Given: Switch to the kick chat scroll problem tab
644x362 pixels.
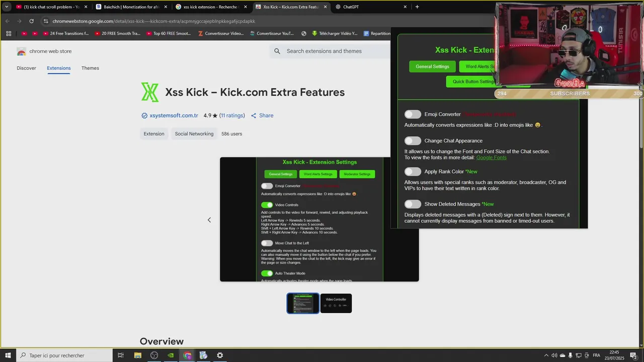Looking at the screenshot, I should point(51,7).
